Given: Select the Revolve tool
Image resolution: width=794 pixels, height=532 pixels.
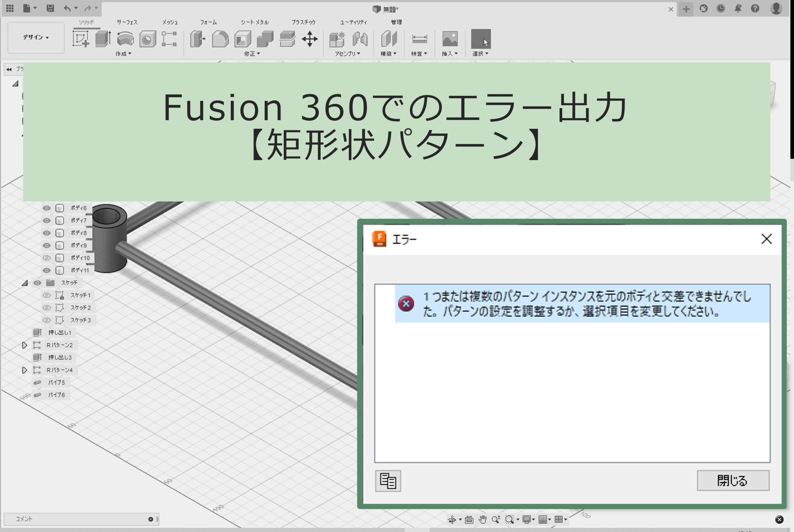Looking at the screenshot, I should click(x=126, y=39).
